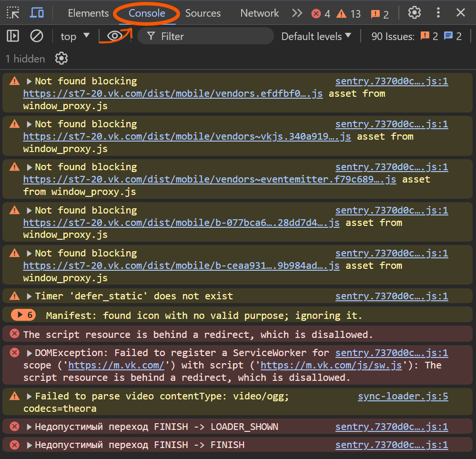
Task: Toggle the device toolbar icon
Action: pyautogui.click(x=37, y=13)
